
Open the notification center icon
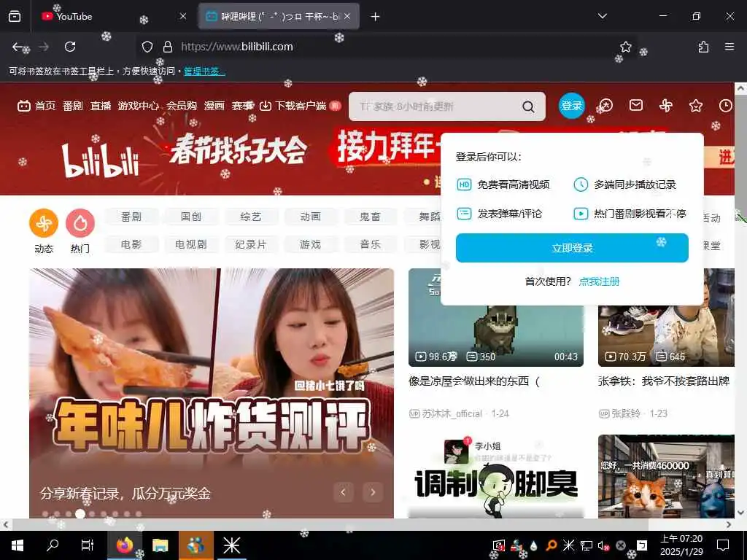pyautogui.click(x=723, y=545)
